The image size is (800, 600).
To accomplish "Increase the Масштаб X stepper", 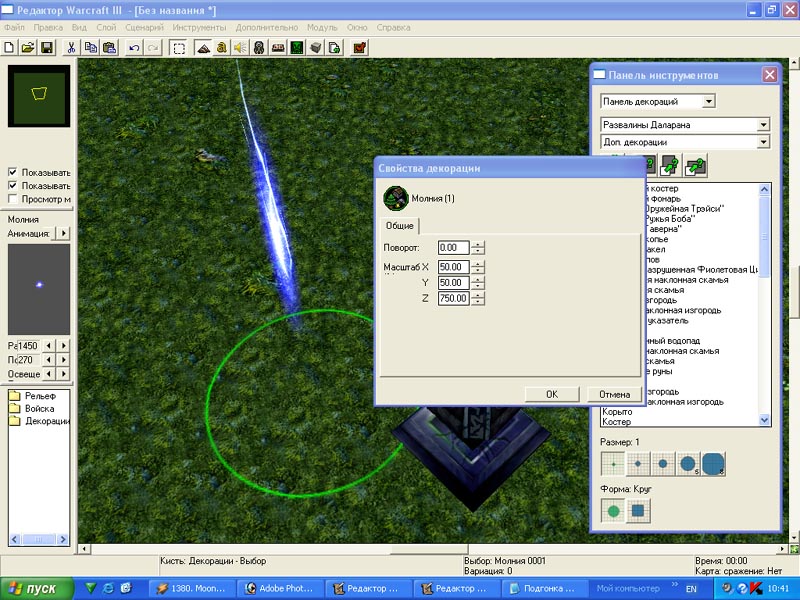I will [478, 264].
